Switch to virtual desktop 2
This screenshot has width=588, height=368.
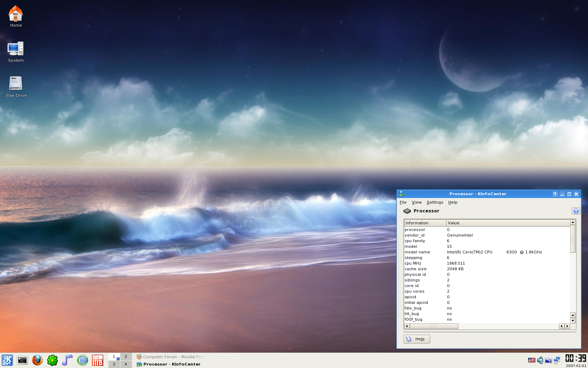(126, 357)
